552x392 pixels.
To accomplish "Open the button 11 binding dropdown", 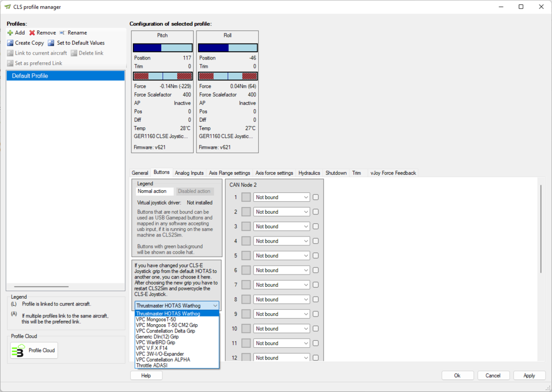I will (x=282, y=343).
